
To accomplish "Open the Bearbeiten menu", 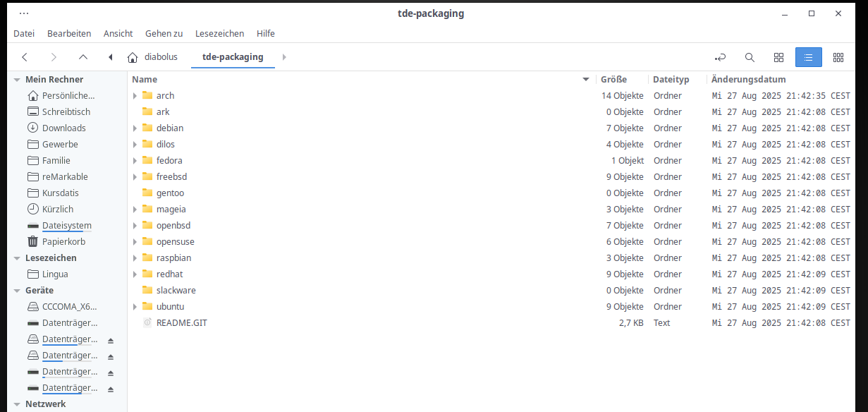I will 69,33.
